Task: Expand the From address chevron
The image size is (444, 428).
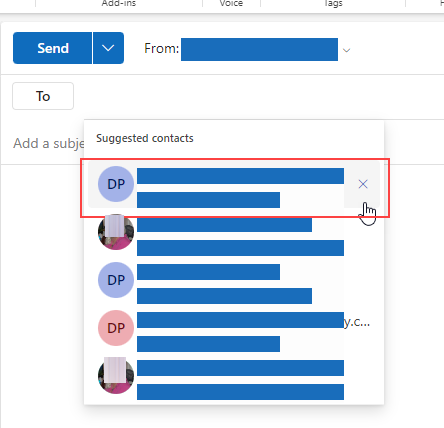Action: click(347, 50)
